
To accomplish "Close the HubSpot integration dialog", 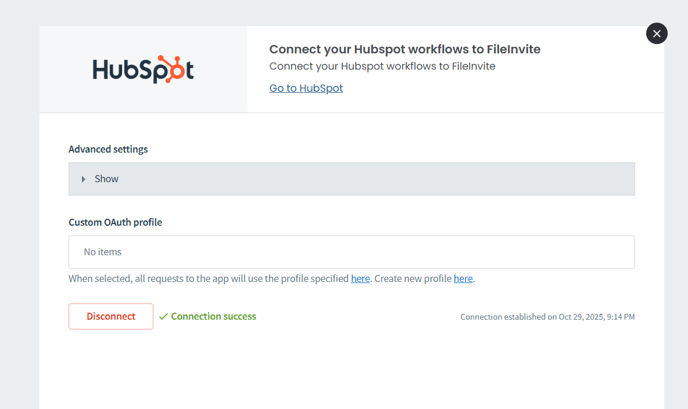I will [x=656, y=33].
